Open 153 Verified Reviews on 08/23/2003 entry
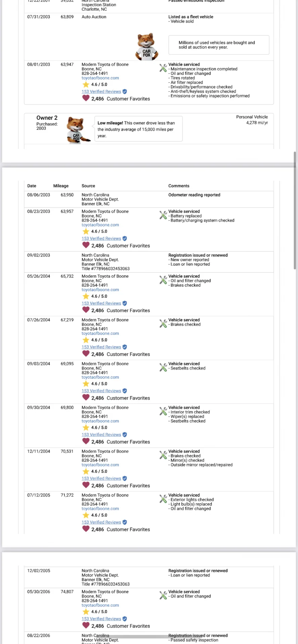 pos(101,238)
